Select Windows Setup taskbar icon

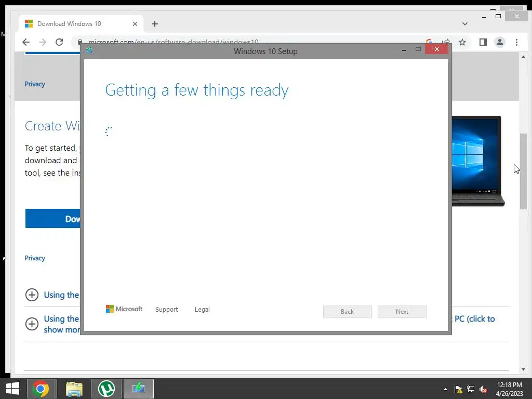[139, 389]
